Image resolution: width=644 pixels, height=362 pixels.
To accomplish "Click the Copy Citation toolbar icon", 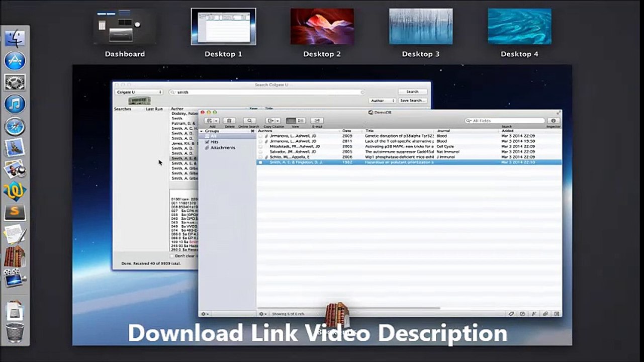I will [270, 121].
